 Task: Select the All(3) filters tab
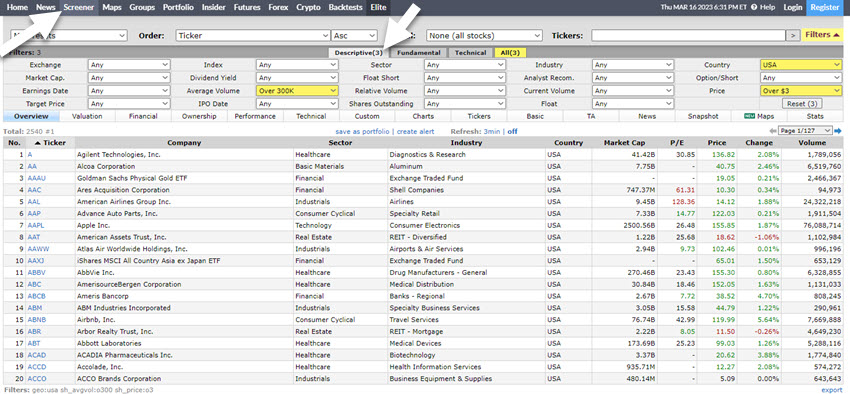[x=510, y=53]
